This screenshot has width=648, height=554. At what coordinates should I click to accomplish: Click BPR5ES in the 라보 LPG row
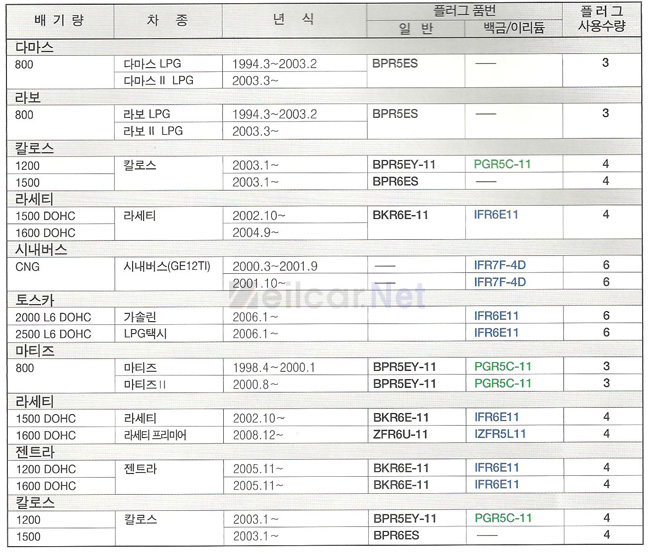tap(395, 114)
